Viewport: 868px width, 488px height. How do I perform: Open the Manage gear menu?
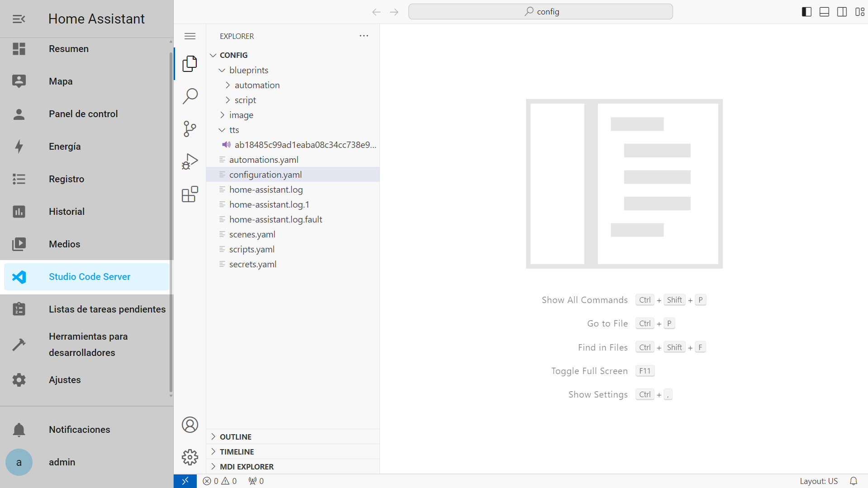click(190, 457)
